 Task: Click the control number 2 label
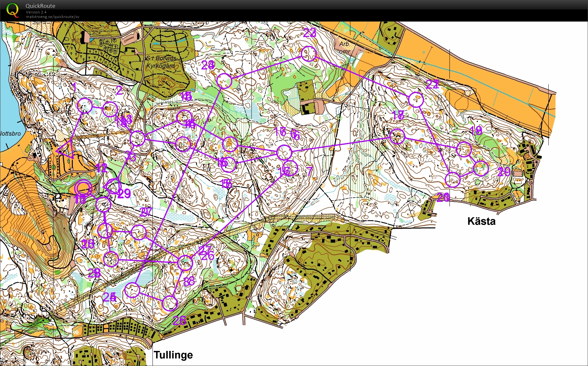coord(119,90)
